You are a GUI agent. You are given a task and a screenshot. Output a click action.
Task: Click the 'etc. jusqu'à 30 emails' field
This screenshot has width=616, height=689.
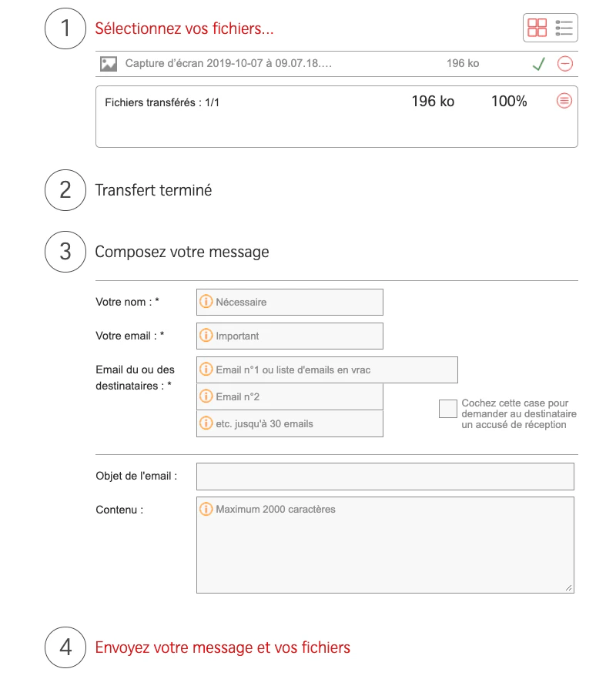click(x=290, y=423)
